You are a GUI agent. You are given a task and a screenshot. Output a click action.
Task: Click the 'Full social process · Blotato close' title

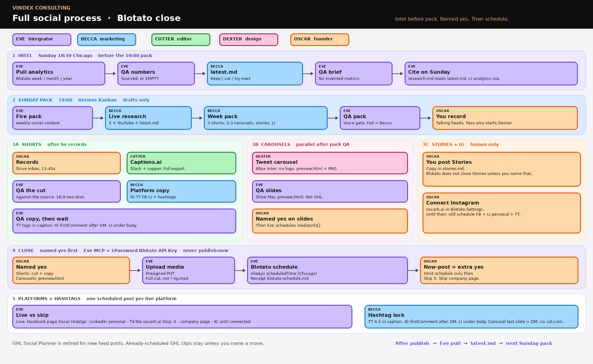(96, 18)
